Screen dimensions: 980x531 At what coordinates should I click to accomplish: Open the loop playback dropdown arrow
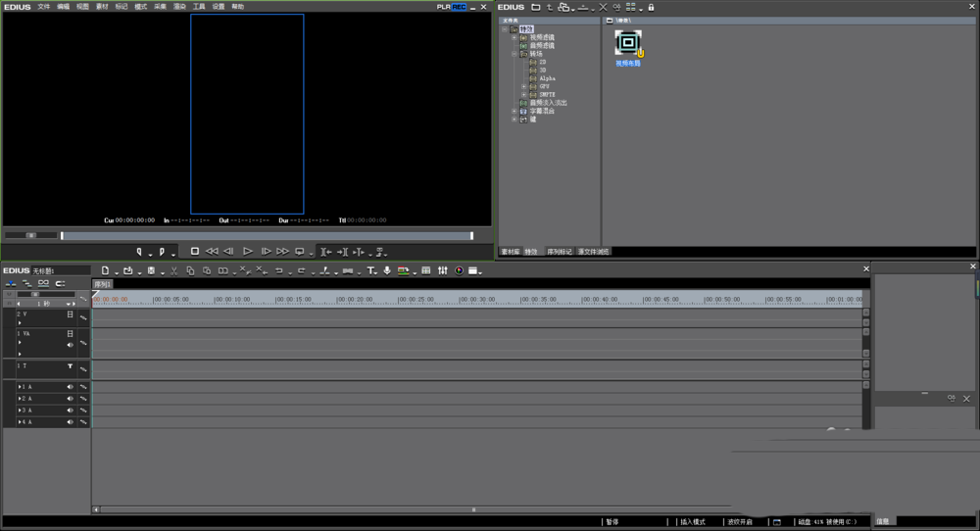[x=311, y=254]
